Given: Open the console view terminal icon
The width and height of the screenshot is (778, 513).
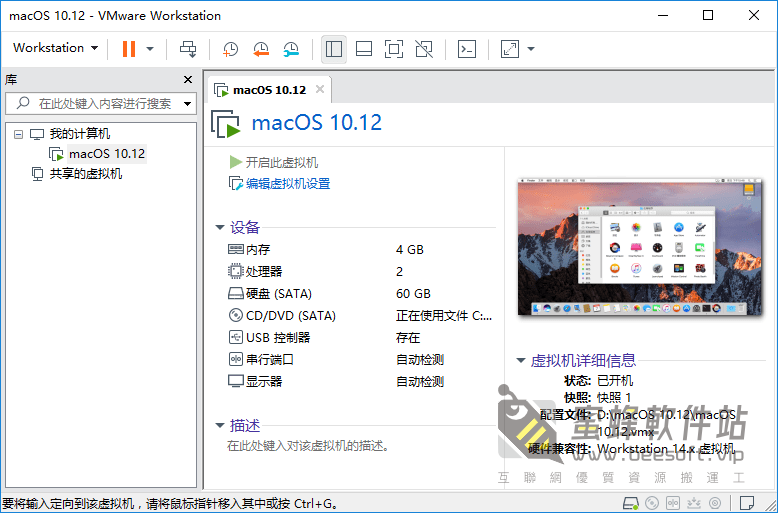Looking at the screenshot, I should point(467,49).
